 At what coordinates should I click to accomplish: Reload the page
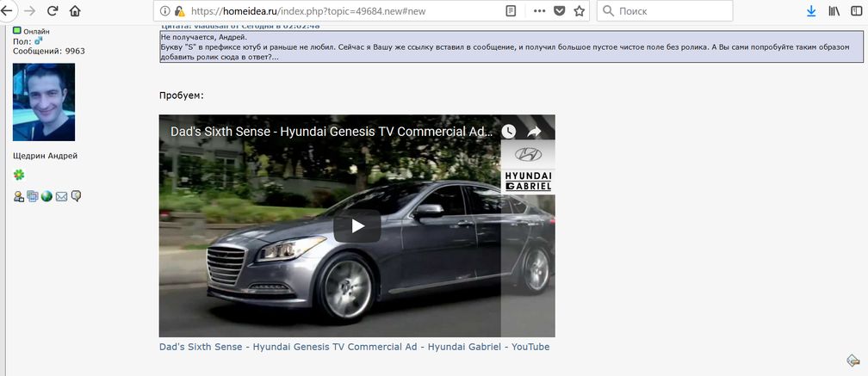click(53, 11)
